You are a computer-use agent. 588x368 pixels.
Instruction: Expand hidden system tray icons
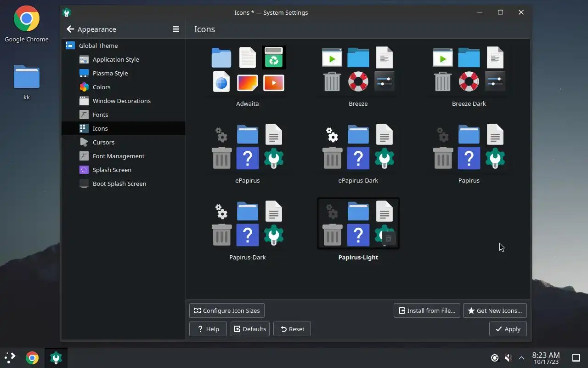(x=521, y=358)
